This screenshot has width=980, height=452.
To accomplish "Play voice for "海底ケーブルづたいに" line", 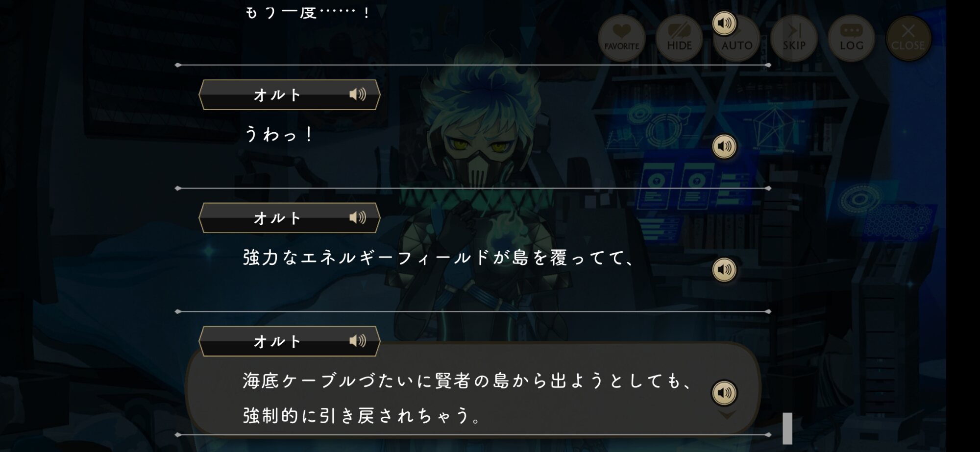I will coord(724,392).
